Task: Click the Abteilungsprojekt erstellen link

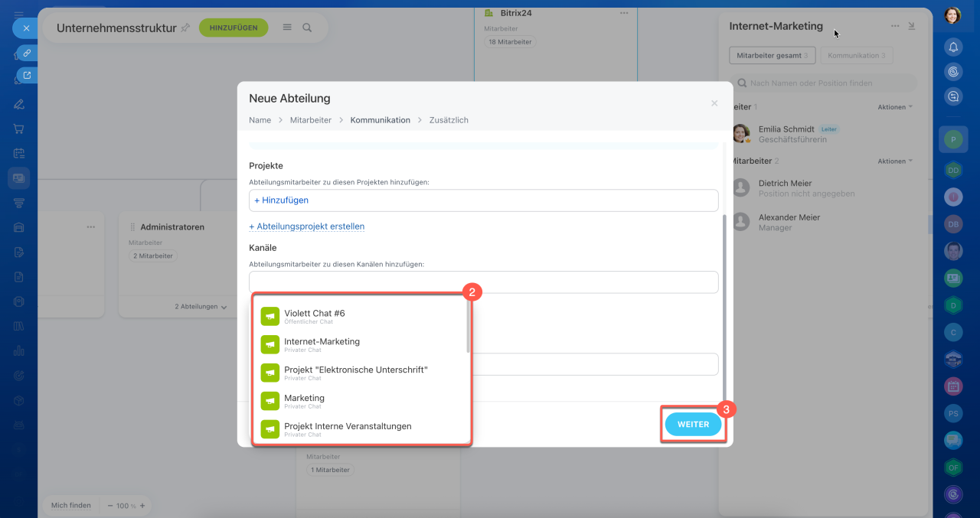Action: [307, 226]
